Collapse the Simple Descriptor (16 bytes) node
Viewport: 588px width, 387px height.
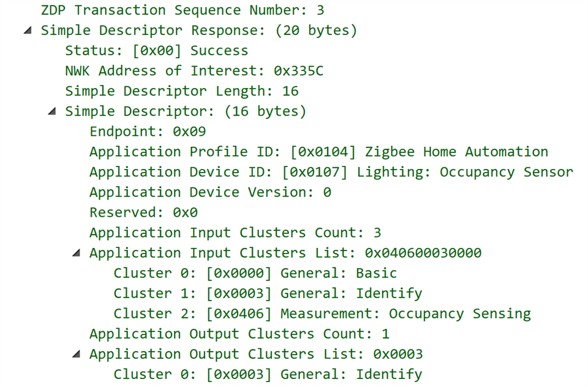point(52,111)
